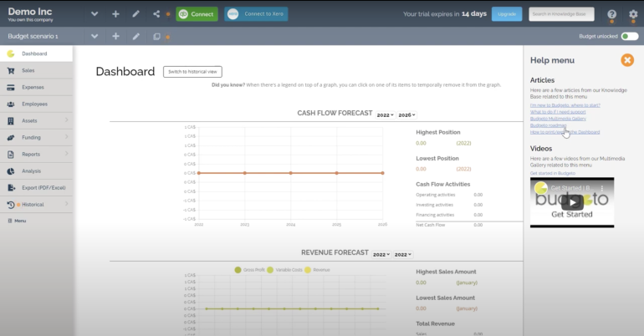Screen dimensions: 644x336
Task: Click the share company icon
Action: [156, 14]
